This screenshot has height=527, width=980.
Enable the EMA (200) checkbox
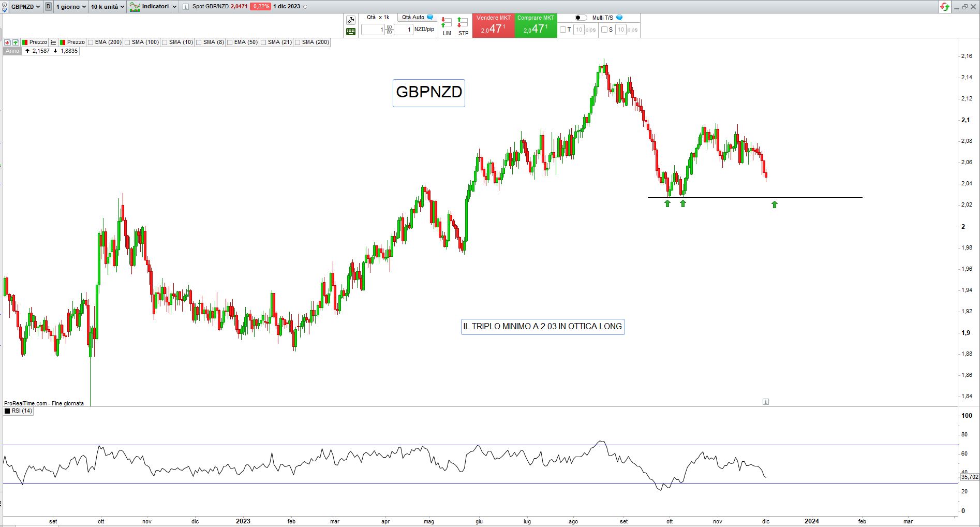[x=91, y=42]
